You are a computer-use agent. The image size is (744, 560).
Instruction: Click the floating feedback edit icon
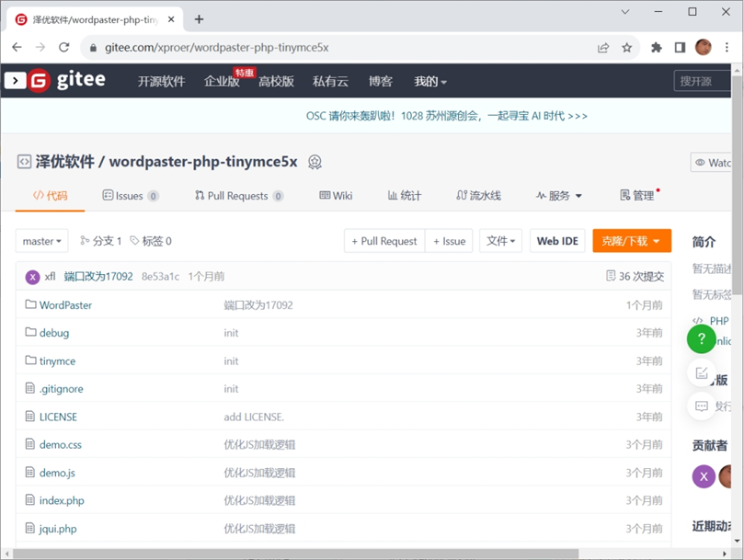click(x=702, y=373)
